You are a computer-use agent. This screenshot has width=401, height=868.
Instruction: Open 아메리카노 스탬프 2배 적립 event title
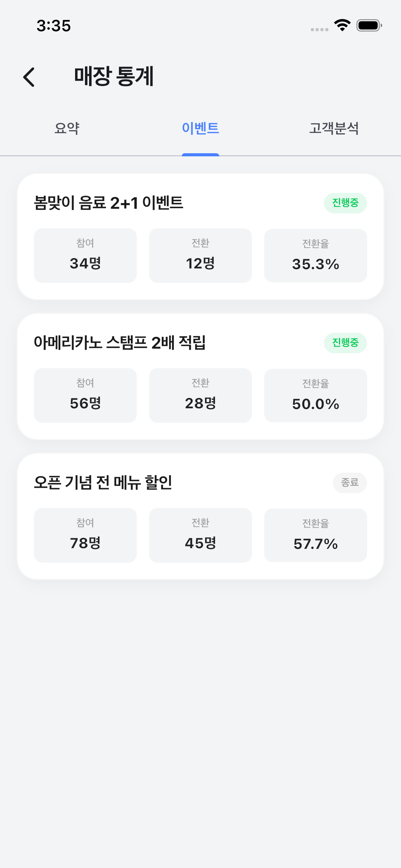pos(120,343)
